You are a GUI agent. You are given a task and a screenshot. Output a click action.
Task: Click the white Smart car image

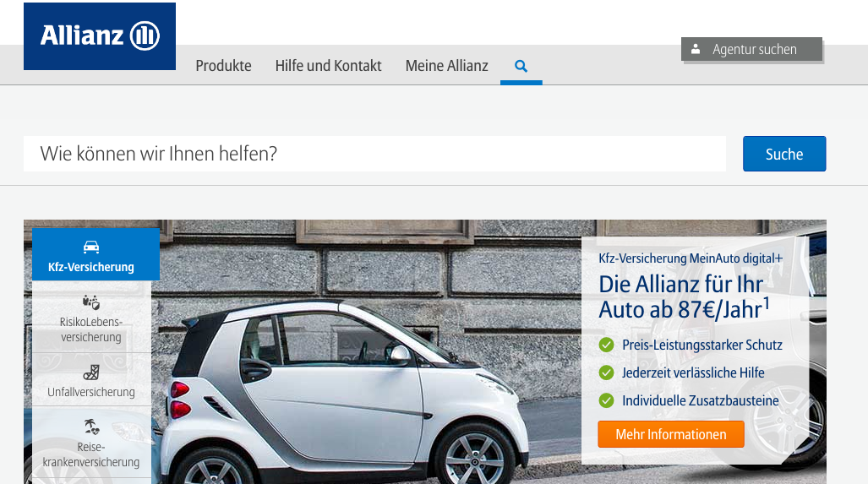343,393
